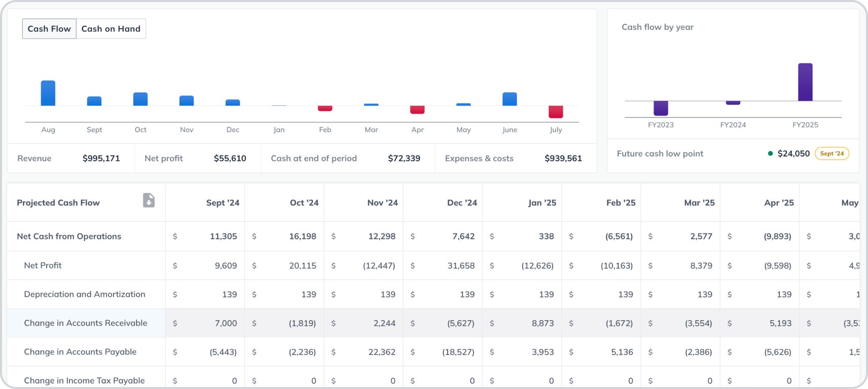868x389 pixels.
Task: Select the Cash Flow tab
Action: click(49, 29)
